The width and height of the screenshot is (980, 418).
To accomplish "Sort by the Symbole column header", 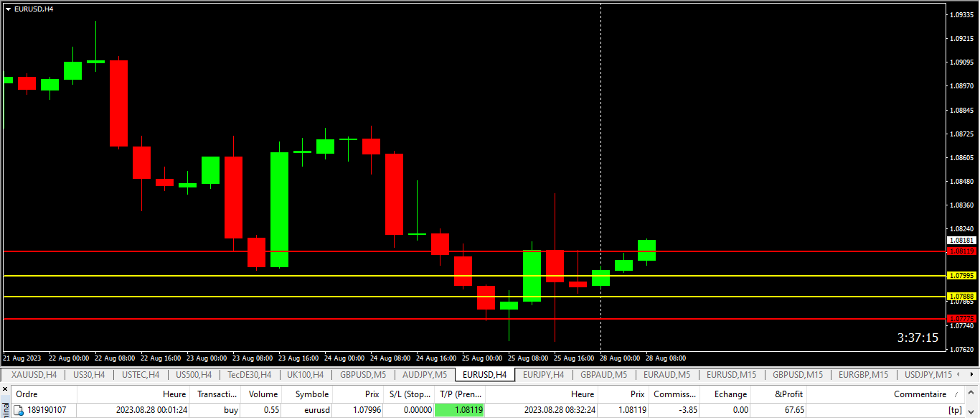I will [x=312, y=394].
